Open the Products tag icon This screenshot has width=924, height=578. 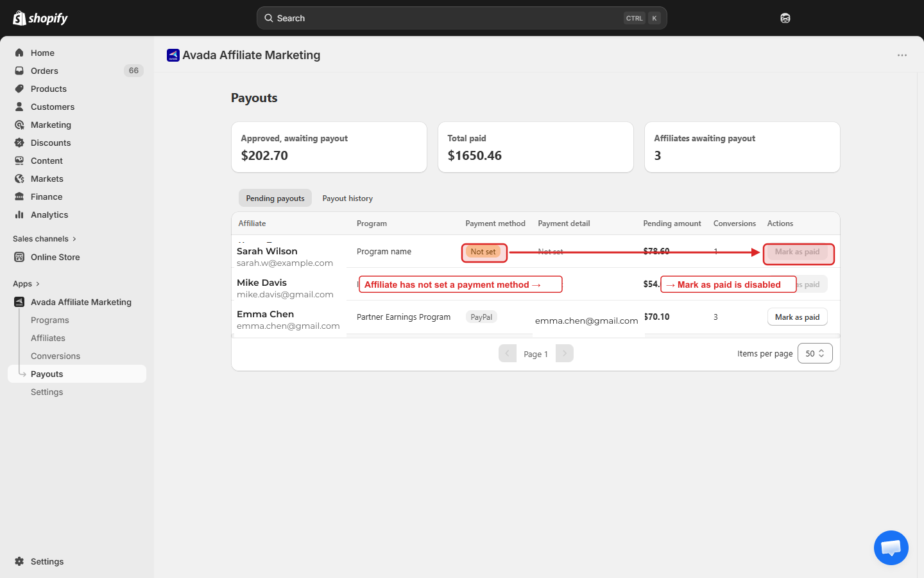19,89
